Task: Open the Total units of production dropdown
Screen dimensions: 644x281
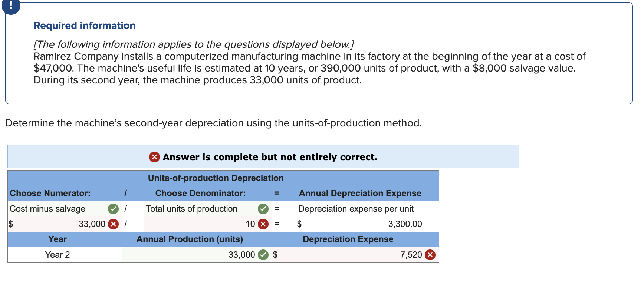Action: pyautogui.click(x=208, y=209)
